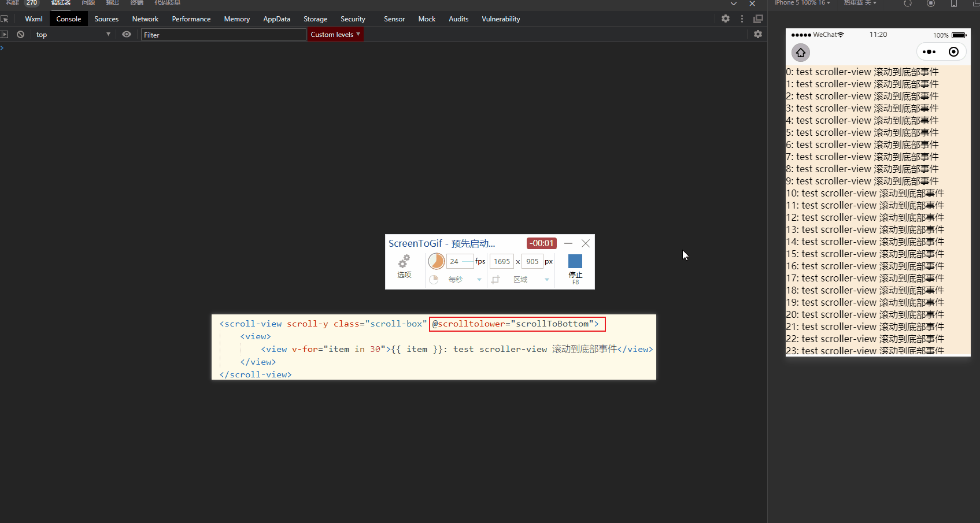Switch to the Wxml tab
The width and height of the screenshot is (980, 523).
(34, 19)
